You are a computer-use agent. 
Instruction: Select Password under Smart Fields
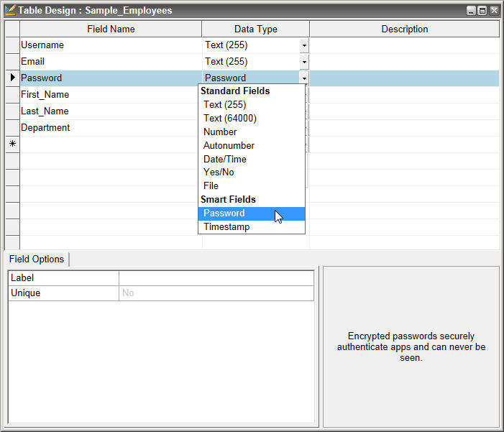click(224, 213)
